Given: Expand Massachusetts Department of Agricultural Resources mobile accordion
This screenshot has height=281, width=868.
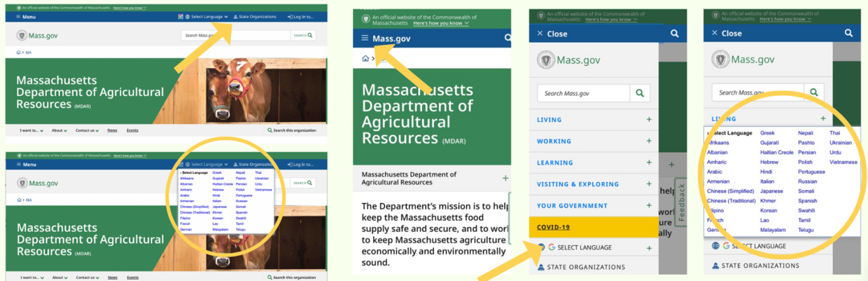Looking at the screenshot, I should coord(505,178).
